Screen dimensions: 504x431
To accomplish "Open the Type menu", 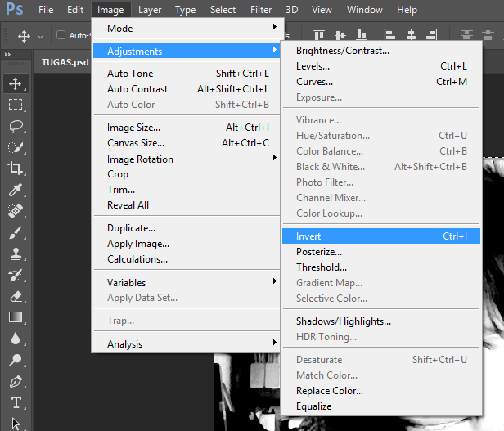I will (x=185, y=10).
